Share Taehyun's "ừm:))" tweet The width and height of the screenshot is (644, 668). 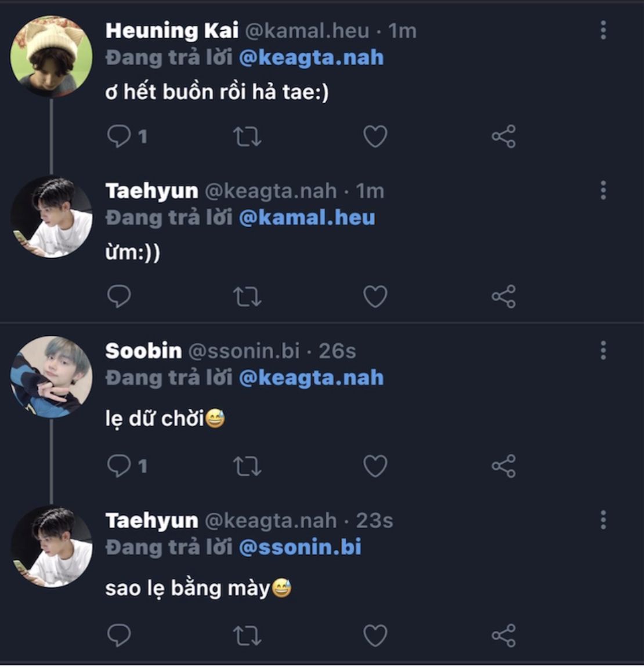pos(503,297)
